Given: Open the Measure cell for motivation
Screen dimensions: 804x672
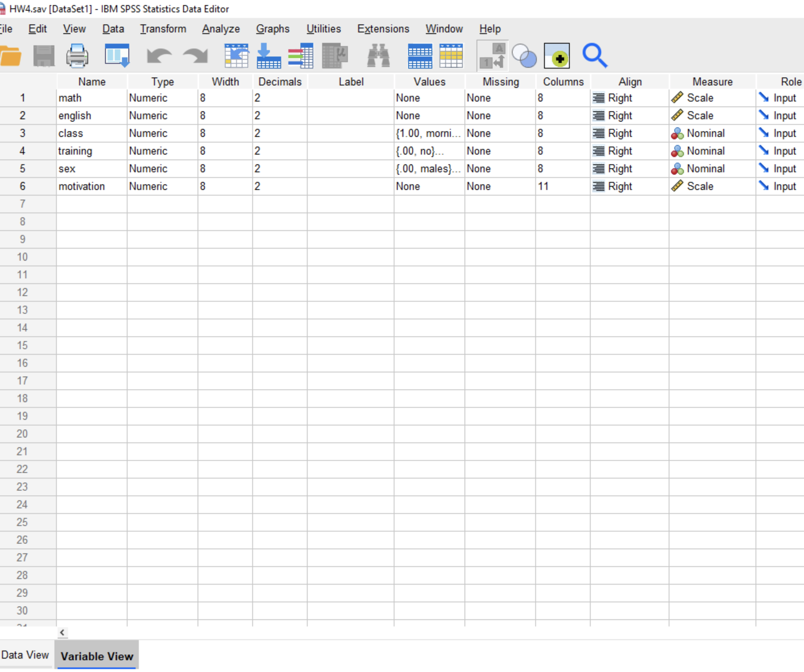Looking at the screenshot, I should [x=711, y=186].
